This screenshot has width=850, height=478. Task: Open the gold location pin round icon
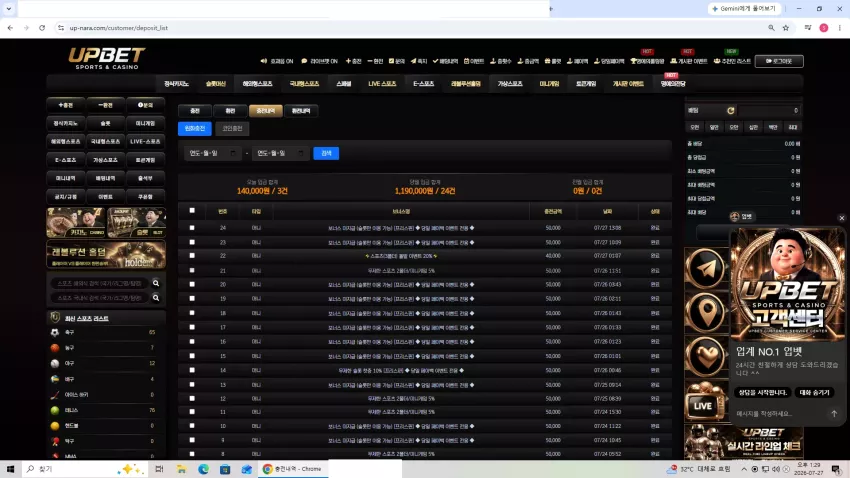point(706,312)
